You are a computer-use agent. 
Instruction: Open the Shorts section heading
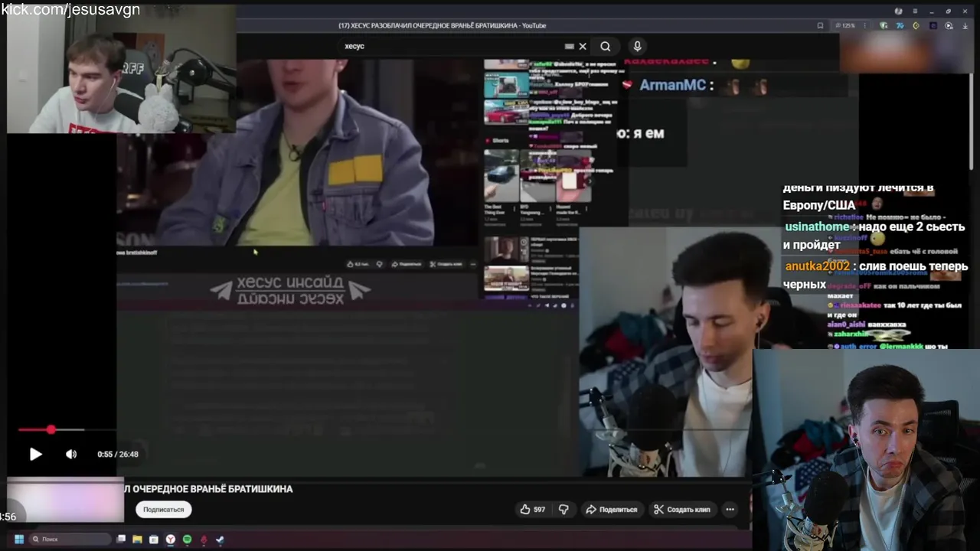click(497, 141)
